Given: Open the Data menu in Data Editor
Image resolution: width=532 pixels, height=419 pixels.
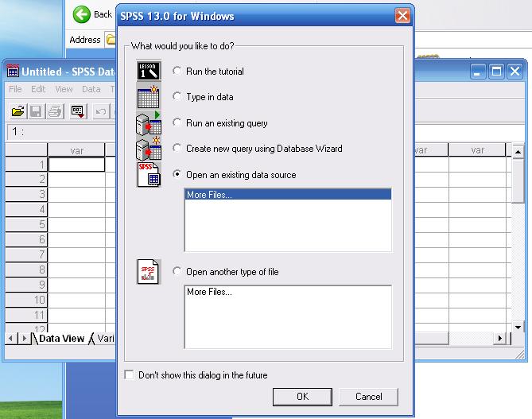Looking at the screenshot, I should point(91,89).
